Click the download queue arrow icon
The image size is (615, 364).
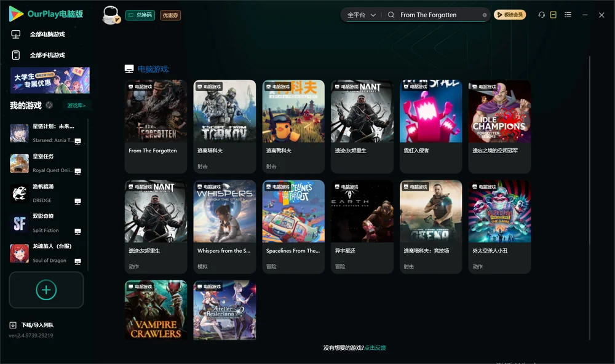point(12,325)
